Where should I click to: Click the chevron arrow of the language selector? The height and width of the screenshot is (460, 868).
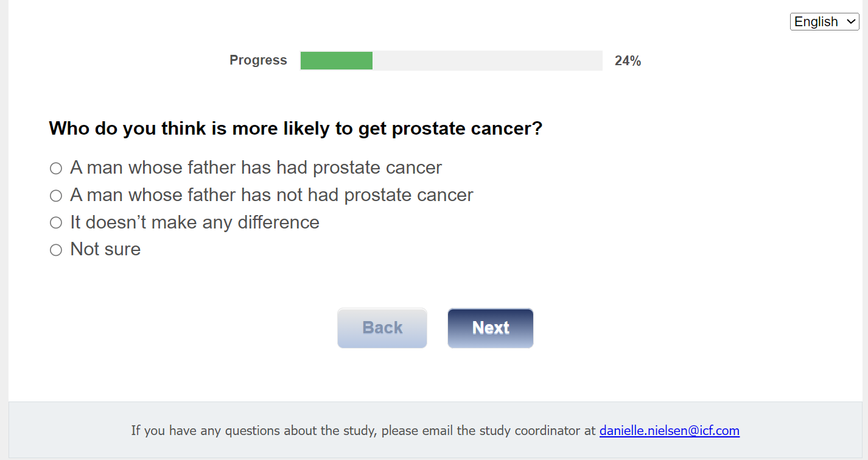(850, 22)
